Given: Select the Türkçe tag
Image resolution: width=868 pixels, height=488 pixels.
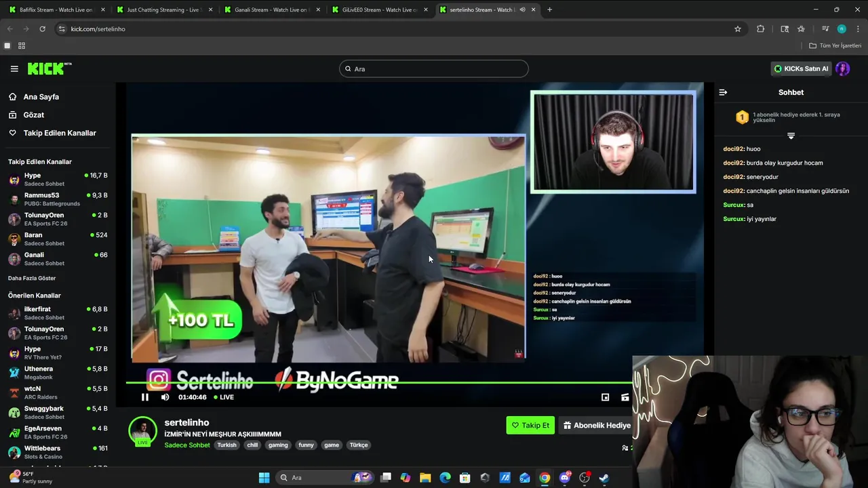Looking at the screenshot, I should [x=359, y=445].
